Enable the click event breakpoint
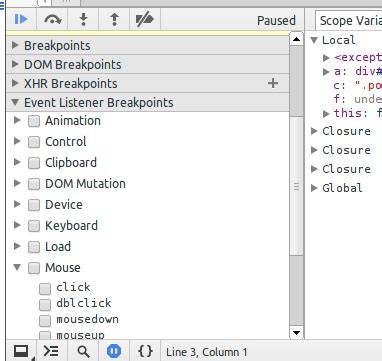Screen dimensions: 382x361 (45, 288)
